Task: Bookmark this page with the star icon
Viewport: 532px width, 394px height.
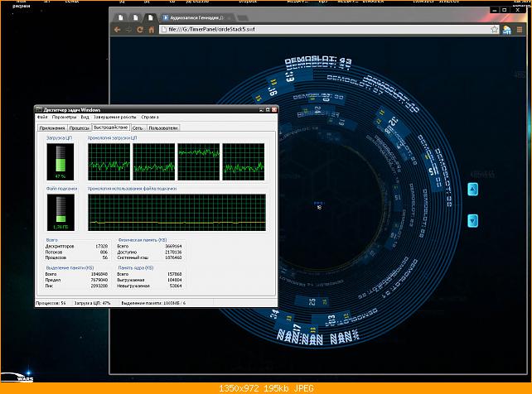Action: [x=495, y=30]
